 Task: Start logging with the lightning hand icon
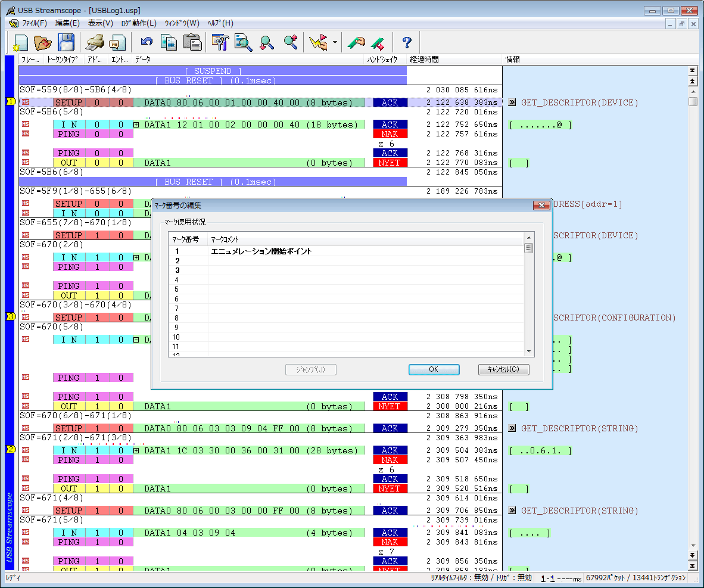tap(318, 43)
